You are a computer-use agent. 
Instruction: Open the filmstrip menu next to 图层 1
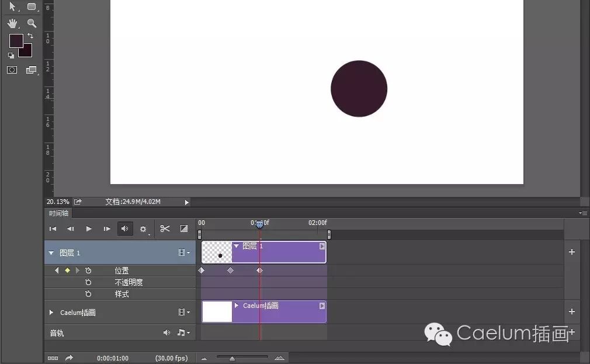182,252
